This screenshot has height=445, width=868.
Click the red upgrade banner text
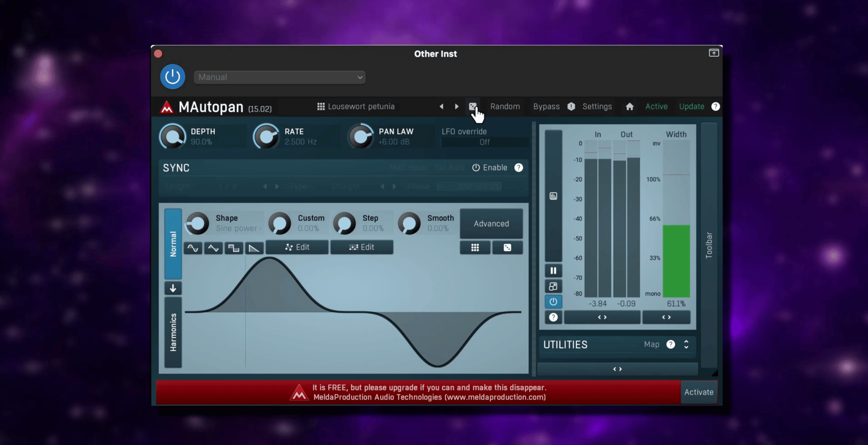click(429, 393)
